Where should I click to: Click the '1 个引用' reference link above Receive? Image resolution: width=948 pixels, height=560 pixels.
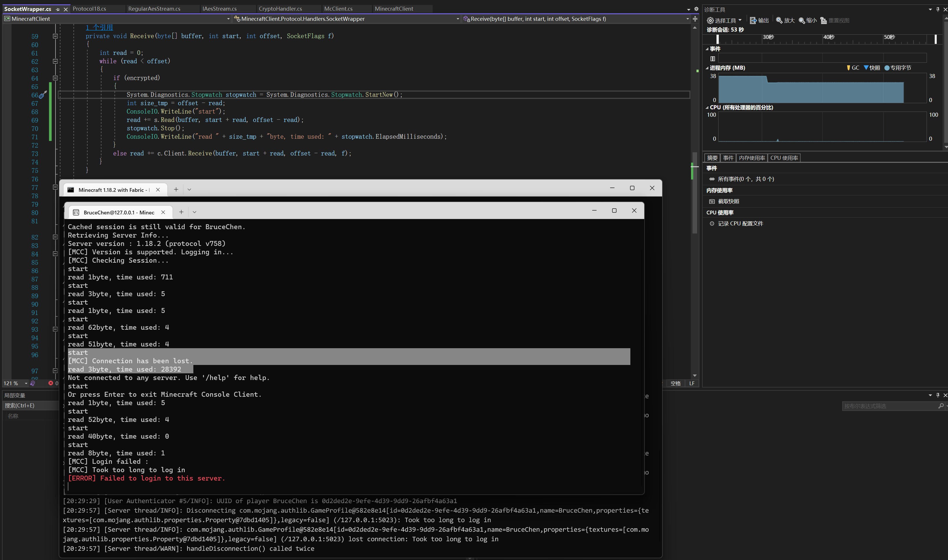point(99,27)
